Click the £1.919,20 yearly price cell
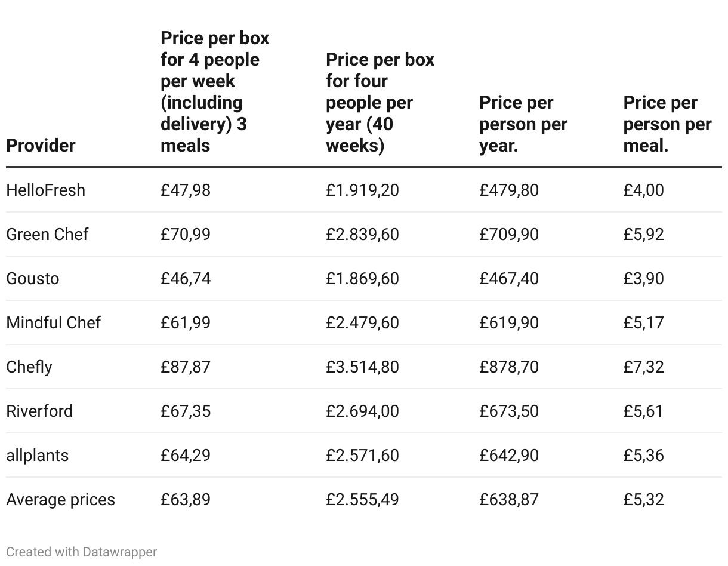Image resolution: width=728 pixels, height=566 pixels. [x=362, y=190]
